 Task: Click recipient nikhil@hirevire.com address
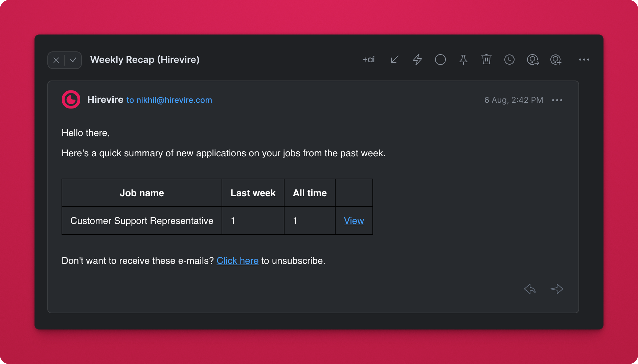tap(174, 100)
